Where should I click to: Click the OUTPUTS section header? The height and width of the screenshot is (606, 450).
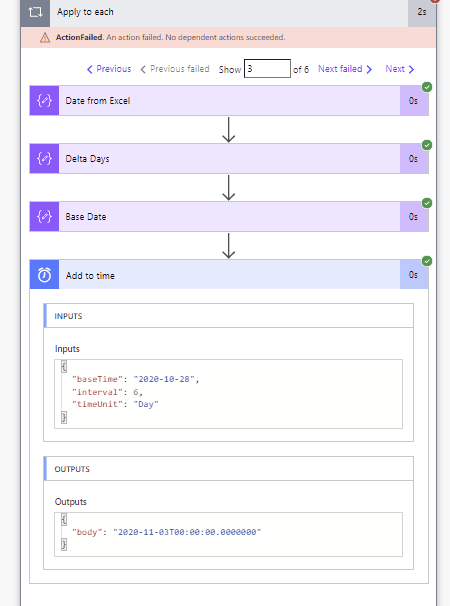tap(228, 469)
